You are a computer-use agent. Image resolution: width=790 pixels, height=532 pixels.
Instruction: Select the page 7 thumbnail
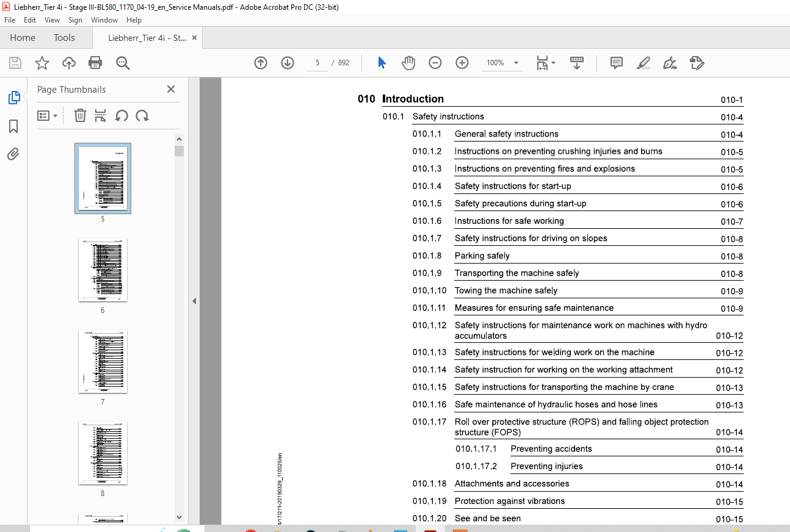pos(103,361)
